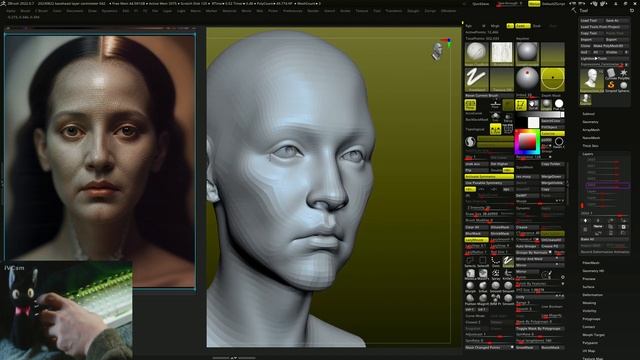The height and width of the screenshot is (360, 640).
Task: Click the Cylinder3D tool icon
Action: click(611, 74)
